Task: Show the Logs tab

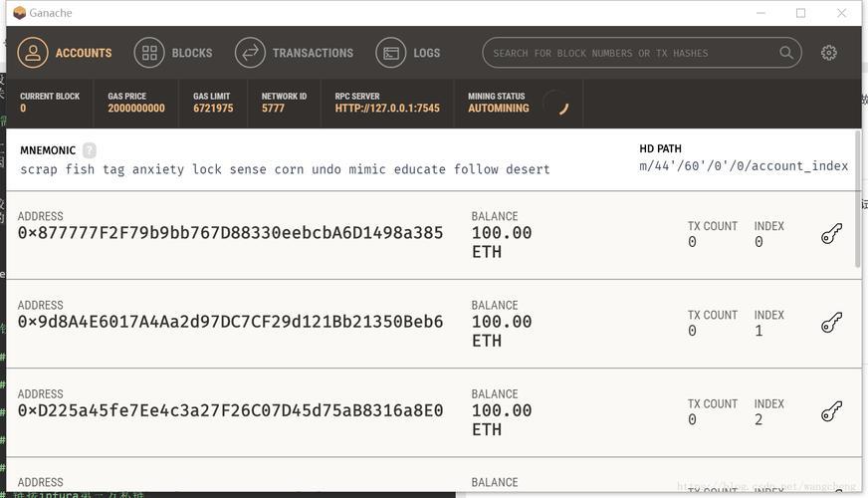Action: [408, 53]
